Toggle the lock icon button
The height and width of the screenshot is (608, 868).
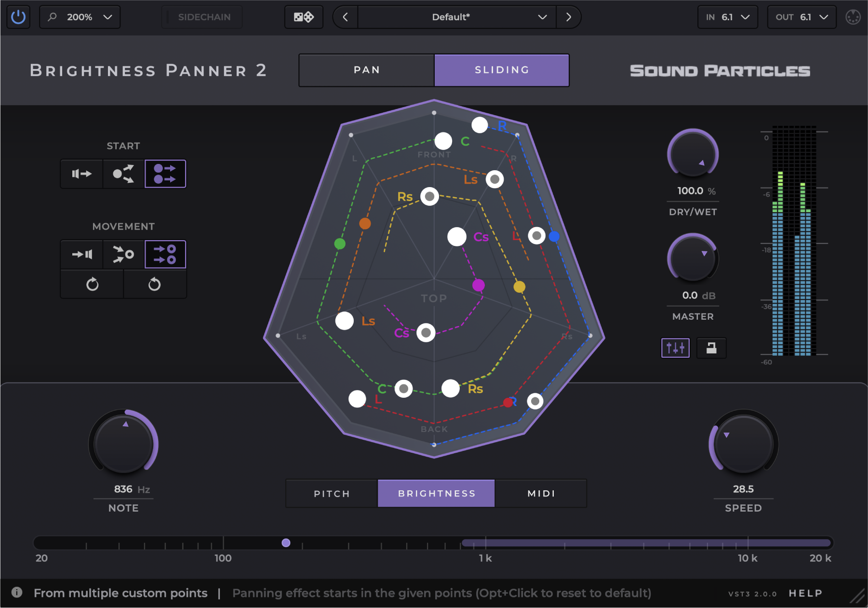(x=711, y=348)
